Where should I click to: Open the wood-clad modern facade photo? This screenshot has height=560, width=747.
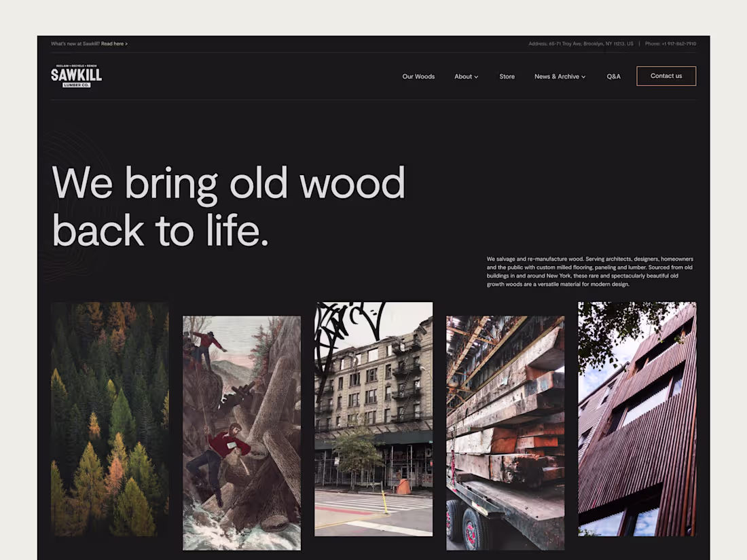[x=637, y=419]
